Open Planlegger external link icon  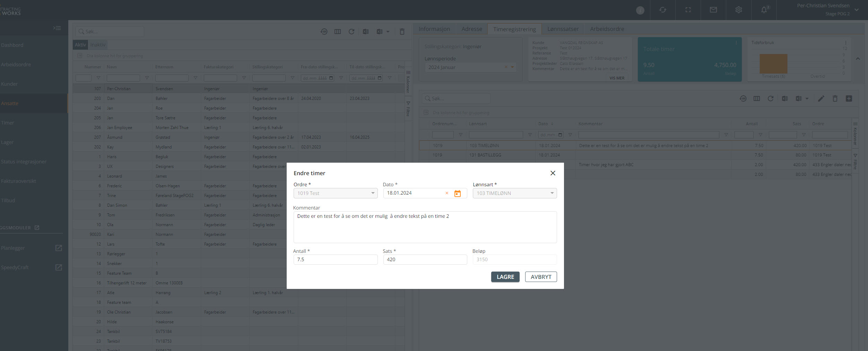pyautogui.click(x=59, y=248)
